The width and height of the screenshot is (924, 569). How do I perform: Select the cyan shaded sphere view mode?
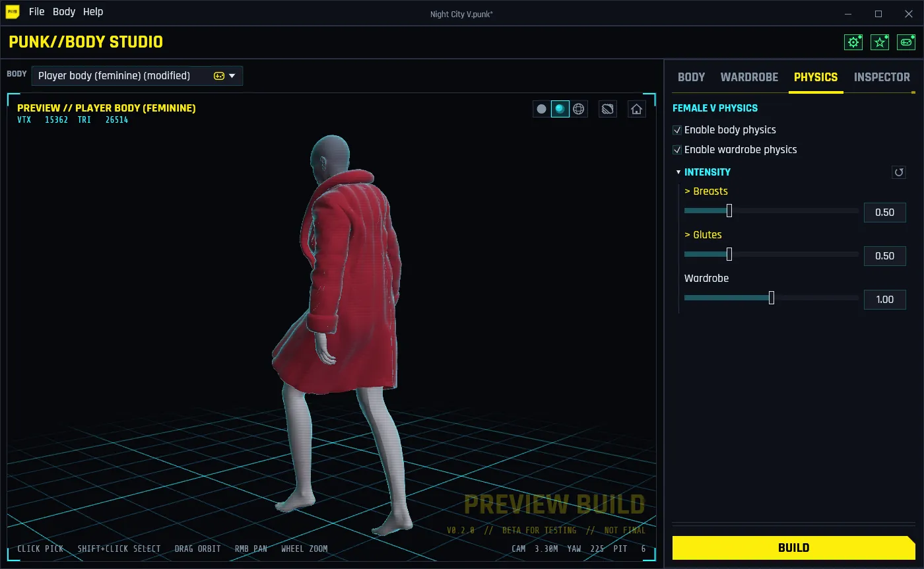point(560,109)
